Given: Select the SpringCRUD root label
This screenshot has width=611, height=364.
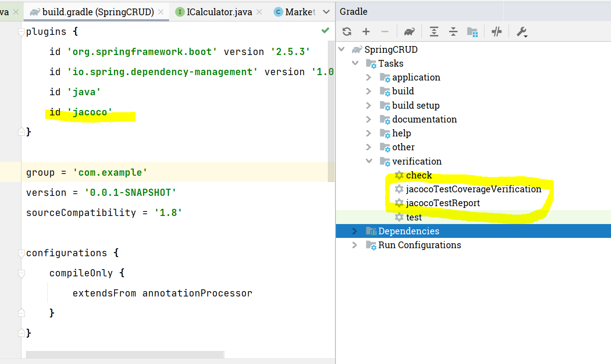Looking at the screenshot, I should (x=391, y=49).
